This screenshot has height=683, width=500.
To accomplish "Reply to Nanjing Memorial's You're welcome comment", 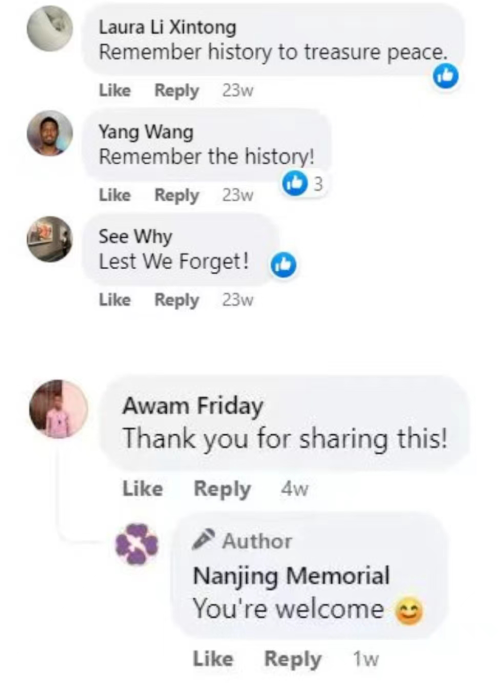I will pos(293,659).
